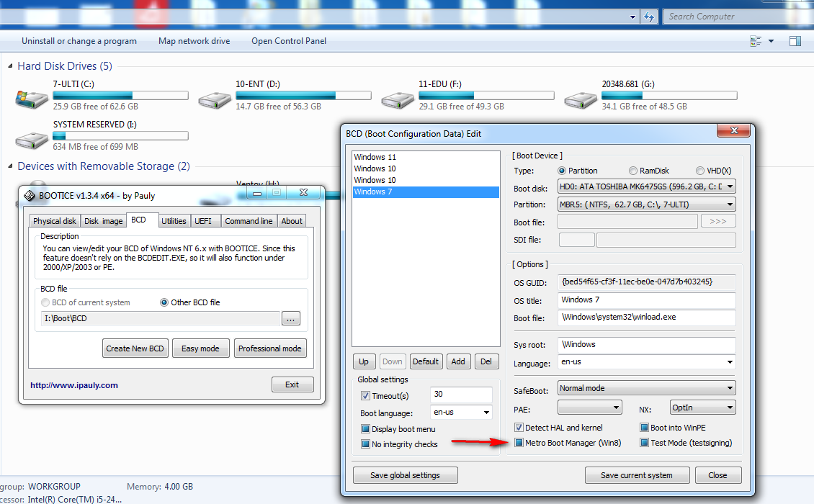Click Add boot entry button
814x504 pixels.
[458, 361]
